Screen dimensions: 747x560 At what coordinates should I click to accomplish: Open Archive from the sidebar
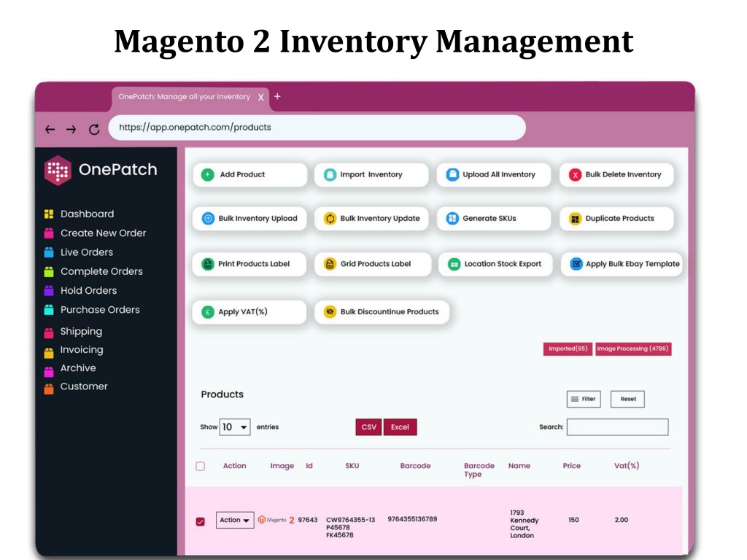point(78,368)
